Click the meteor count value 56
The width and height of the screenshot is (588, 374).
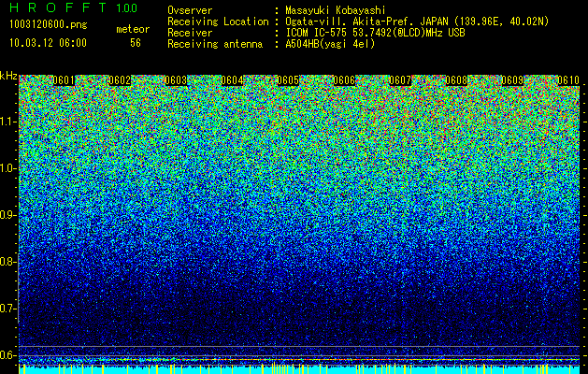click(x=136, y=43)
